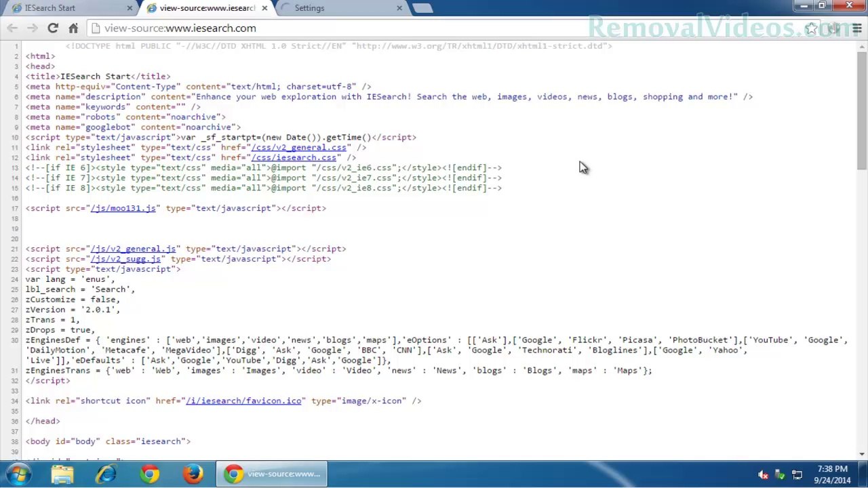Click the meta name="keywords" line
This screenshot has height=488, width=868.
tap(113, 106)
